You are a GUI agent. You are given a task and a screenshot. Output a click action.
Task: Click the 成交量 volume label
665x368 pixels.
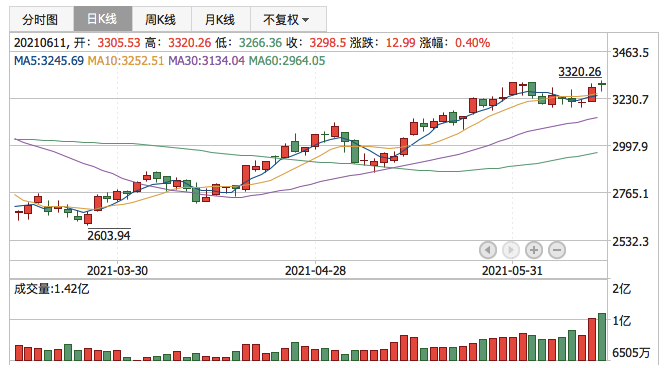[51, 289]
